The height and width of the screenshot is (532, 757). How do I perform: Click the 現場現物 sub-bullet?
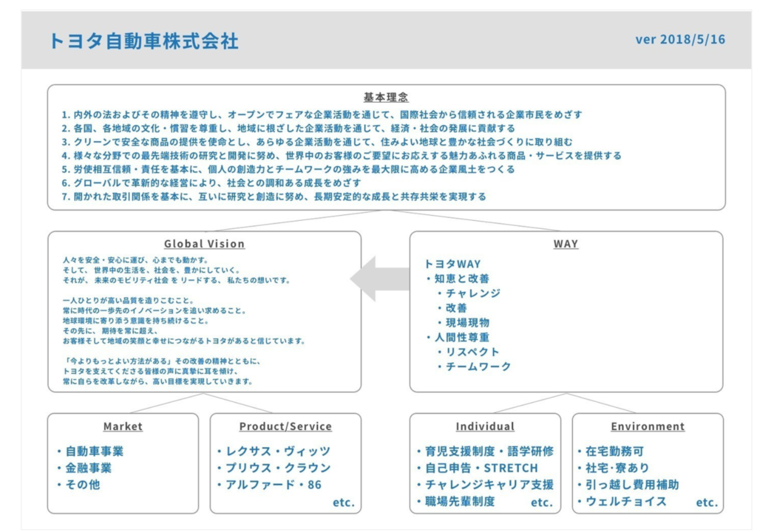pos(464,322)
